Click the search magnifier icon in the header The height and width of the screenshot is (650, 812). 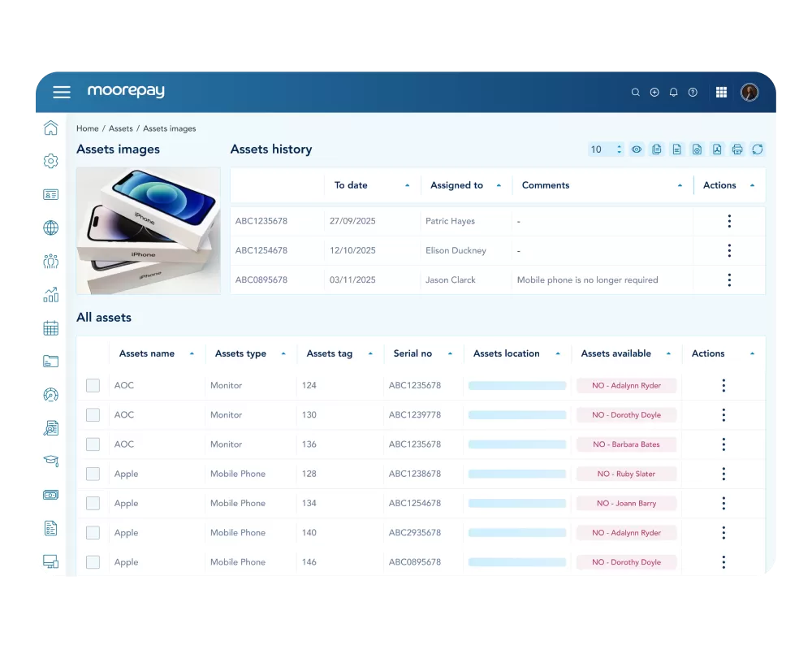tap(636, 93)
